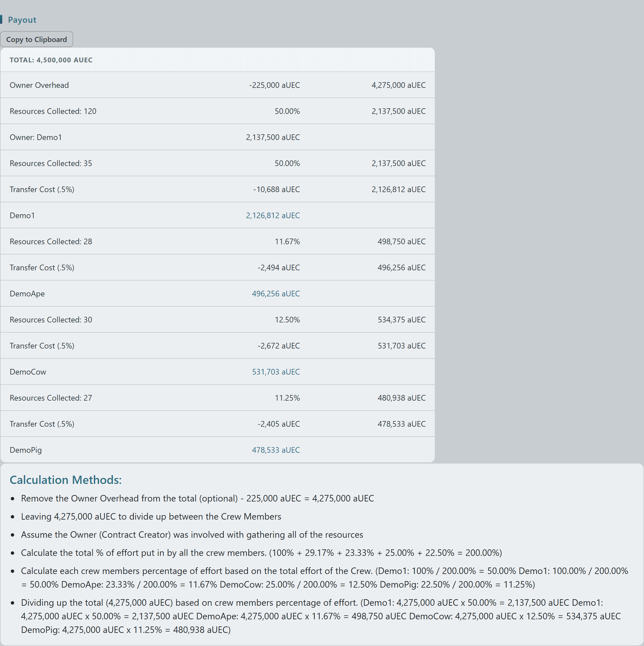Click the TOTAL: 4,500,000 AUEC header
Viewport: 644px width, 646px height.
click(51, 60)
